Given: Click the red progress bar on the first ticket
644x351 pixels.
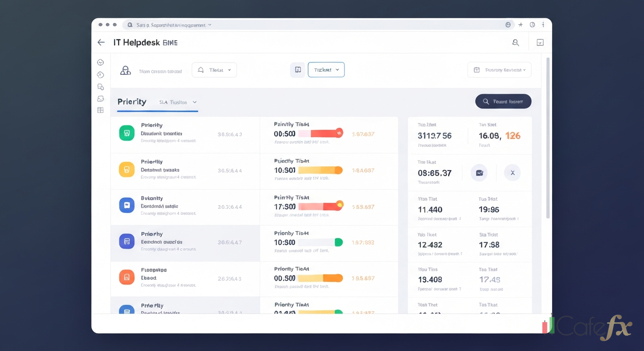Looking at the screenshot, I should coord(320,133).
